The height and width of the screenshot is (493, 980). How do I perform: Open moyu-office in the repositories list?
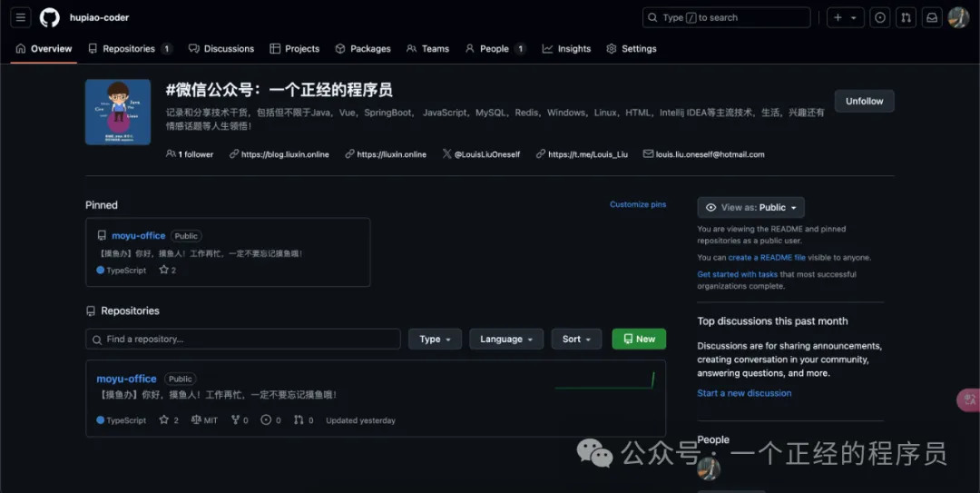pyautogui.click(x=126, y=379)
